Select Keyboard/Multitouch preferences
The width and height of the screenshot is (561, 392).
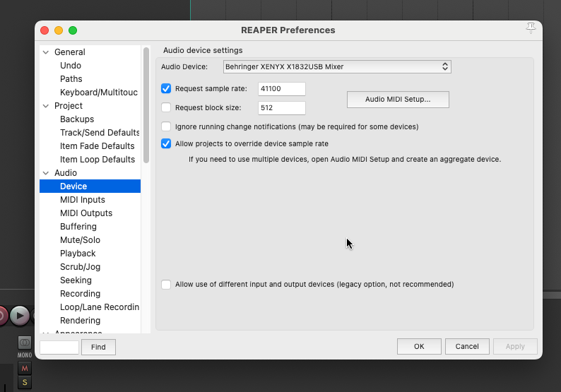pos(99,93)
